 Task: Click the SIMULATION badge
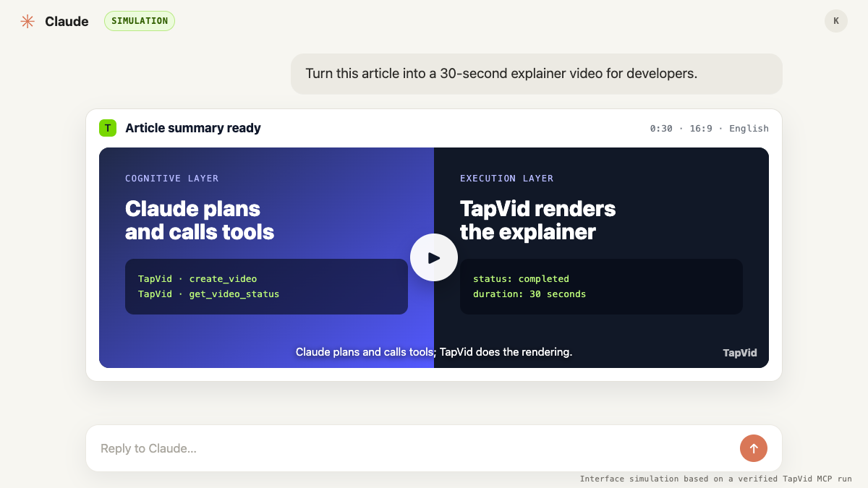(140, 21)
